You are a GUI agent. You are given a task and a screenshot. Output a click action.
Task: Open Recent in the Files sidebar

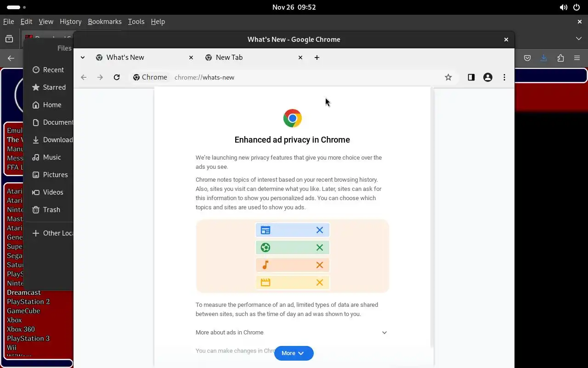pyautogui.click(x=48, y=70)
